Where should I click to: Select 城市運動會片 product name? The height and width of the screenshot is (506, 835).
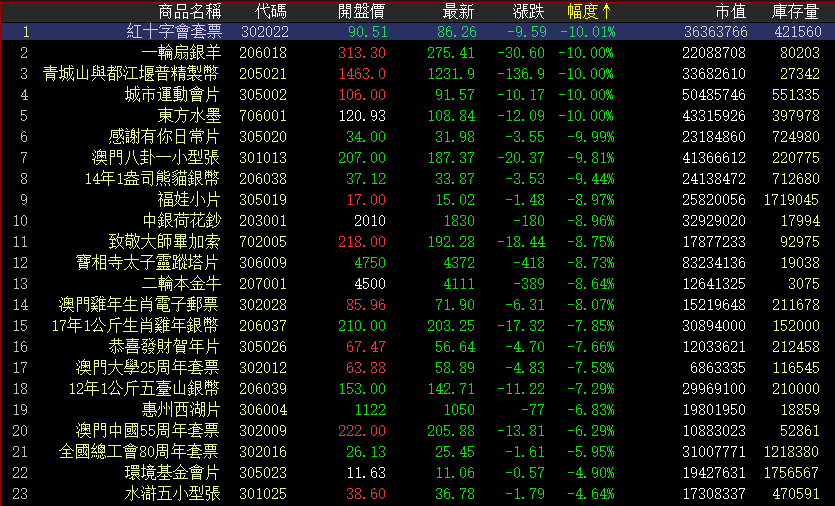[x=172, y=95]
